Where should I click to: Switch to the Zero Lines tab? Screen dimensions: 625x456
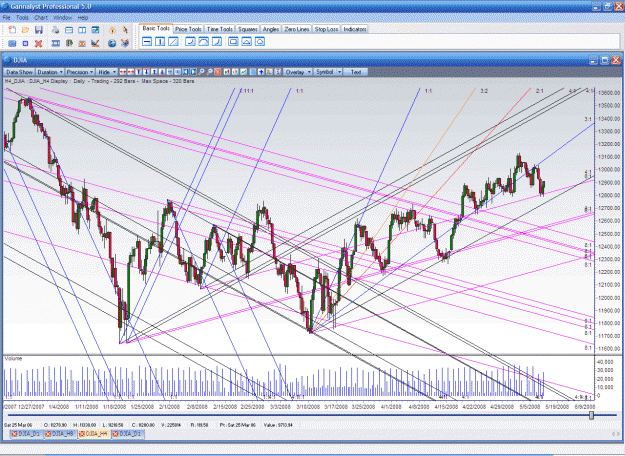tap(297, 29)
